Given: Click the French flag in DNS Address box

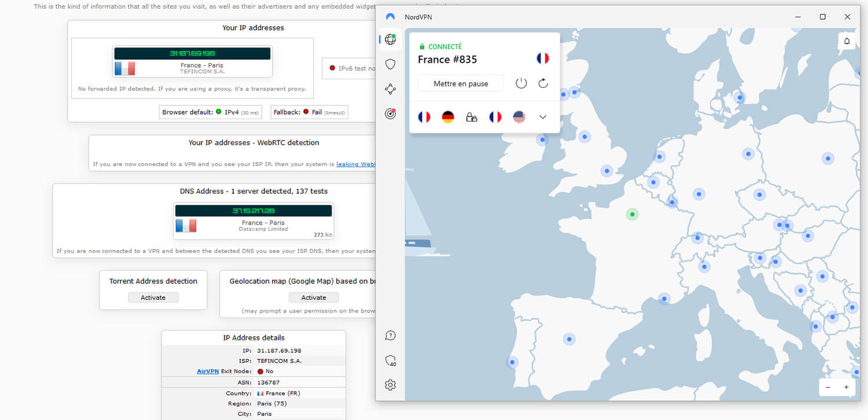Looking at the screenshot, I should click(186, 226).
